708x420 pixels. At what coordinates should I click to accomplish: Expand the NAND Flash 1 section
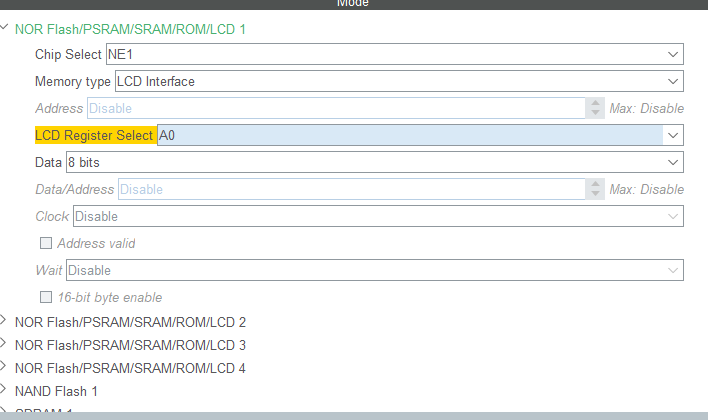tap(6, 391)
